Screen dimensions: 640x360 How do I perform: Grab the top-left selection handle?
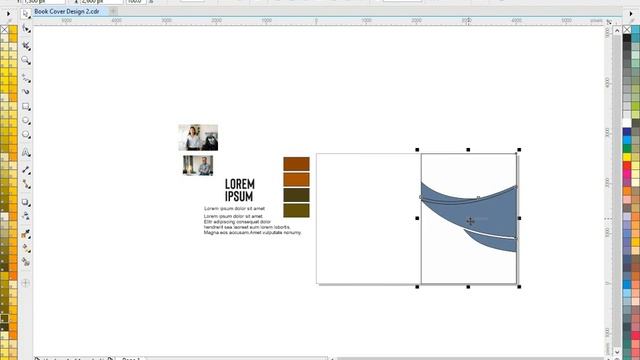click(x=417, y=150)
